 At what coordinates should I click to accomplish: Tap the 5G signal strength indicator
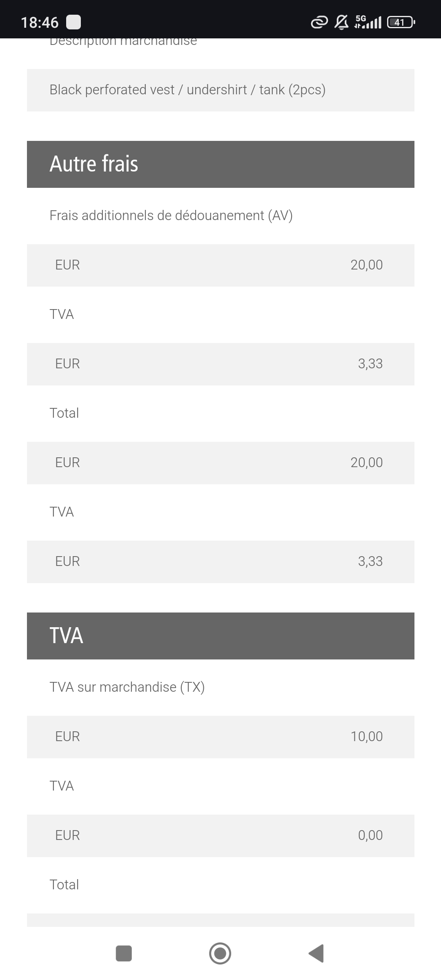coord(368,22)
